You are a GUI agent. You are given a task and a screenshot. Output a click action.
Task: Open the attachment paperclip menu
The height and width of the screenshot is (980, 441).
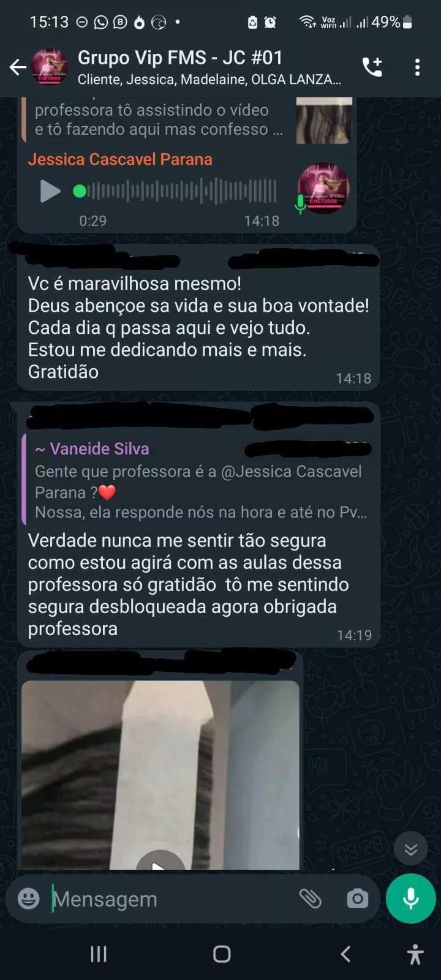pos(310,899)
